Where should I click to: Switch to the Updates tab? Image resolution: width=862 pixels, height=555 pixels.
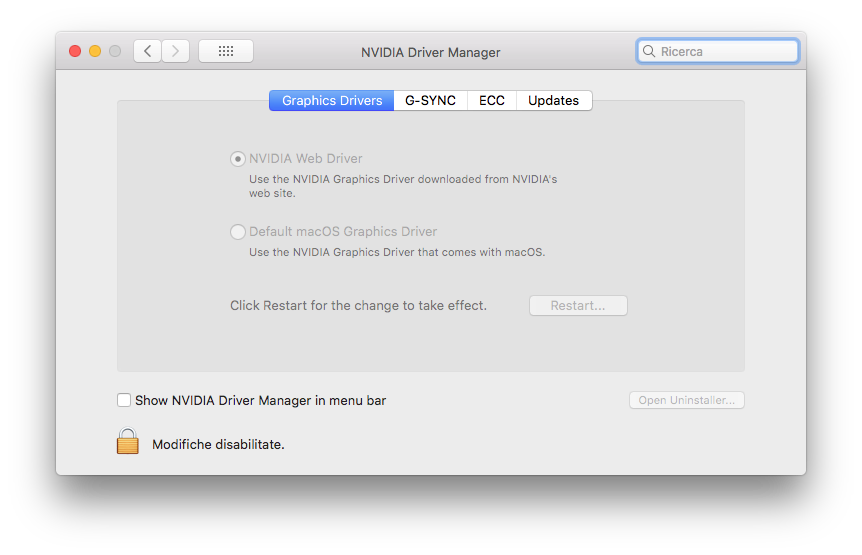(x=554, y=101)
